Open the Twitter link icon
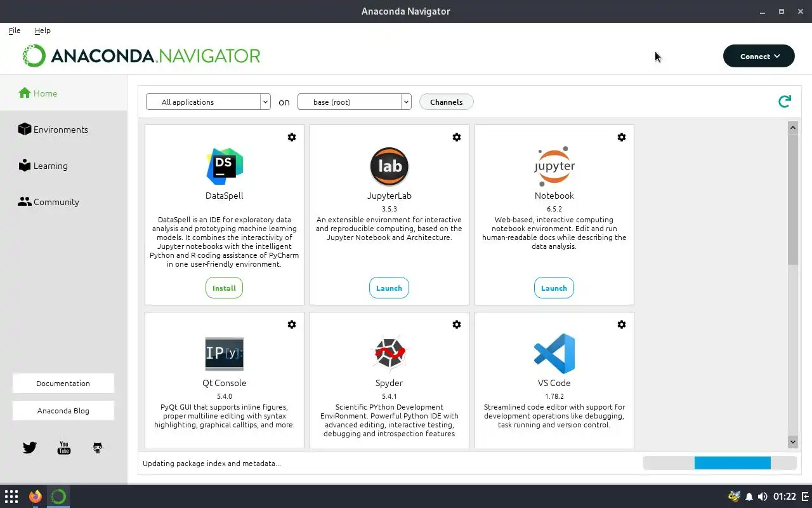Image resolution: width=812 pixels, height=508 pixels. pyautogui.click(x=30, y=448)
